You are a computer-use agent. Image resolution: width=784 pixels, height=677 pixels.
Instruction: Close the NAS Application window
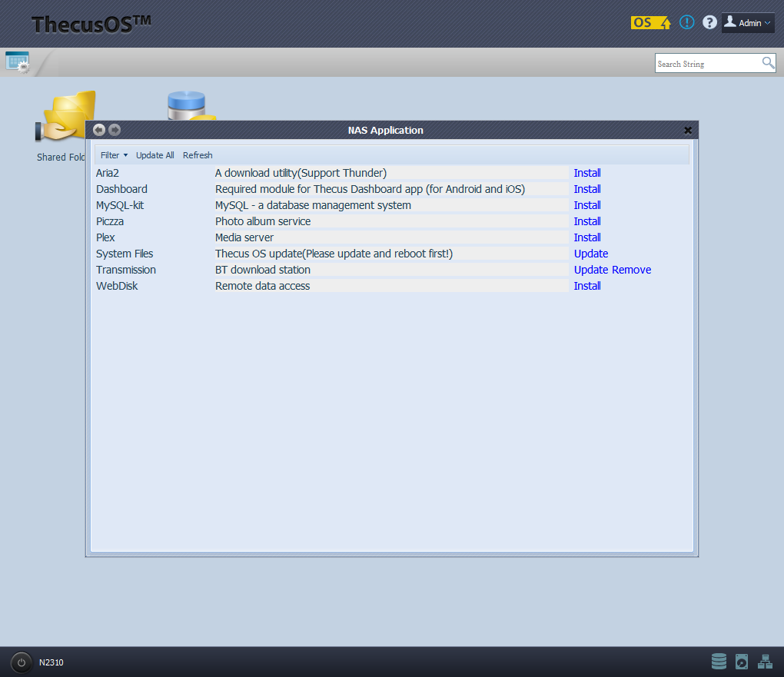688,131
